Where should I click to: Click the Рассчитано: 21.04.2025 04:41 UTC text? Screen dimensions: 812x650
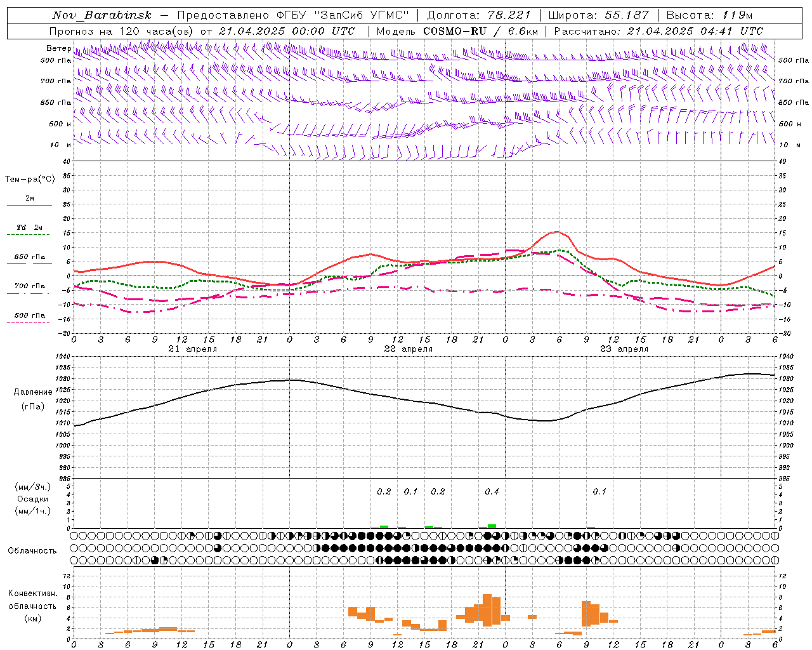click(x=658, y=31)
